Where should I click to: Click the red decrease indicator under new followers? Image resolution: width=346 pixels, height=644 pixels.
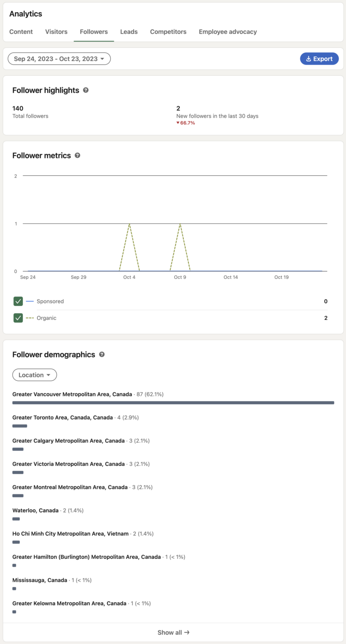coord(185,122)
